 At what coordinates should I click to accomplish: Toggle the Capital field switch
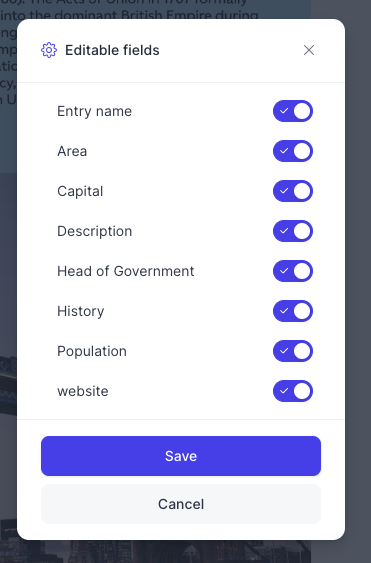293,191
